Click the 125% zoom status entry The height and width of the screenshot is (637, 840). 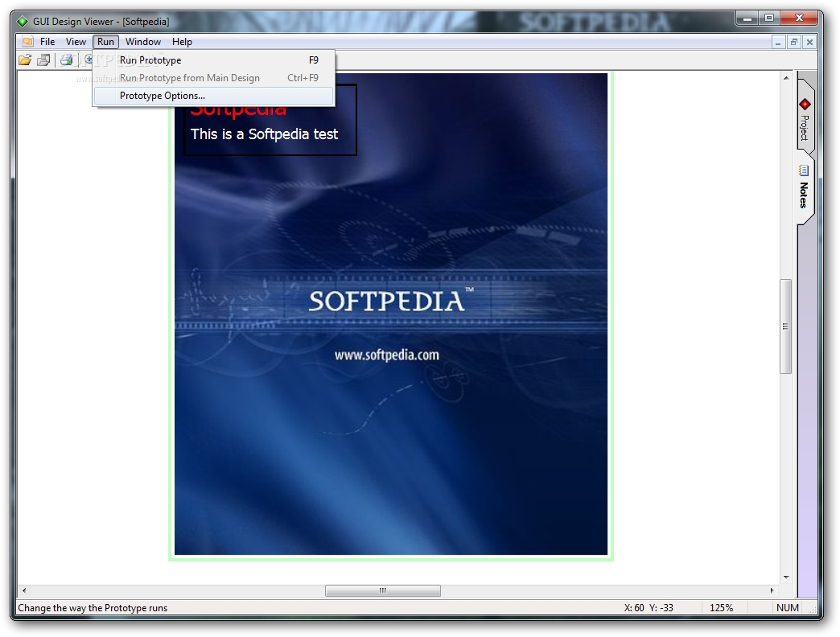click(x=721, y=607)
